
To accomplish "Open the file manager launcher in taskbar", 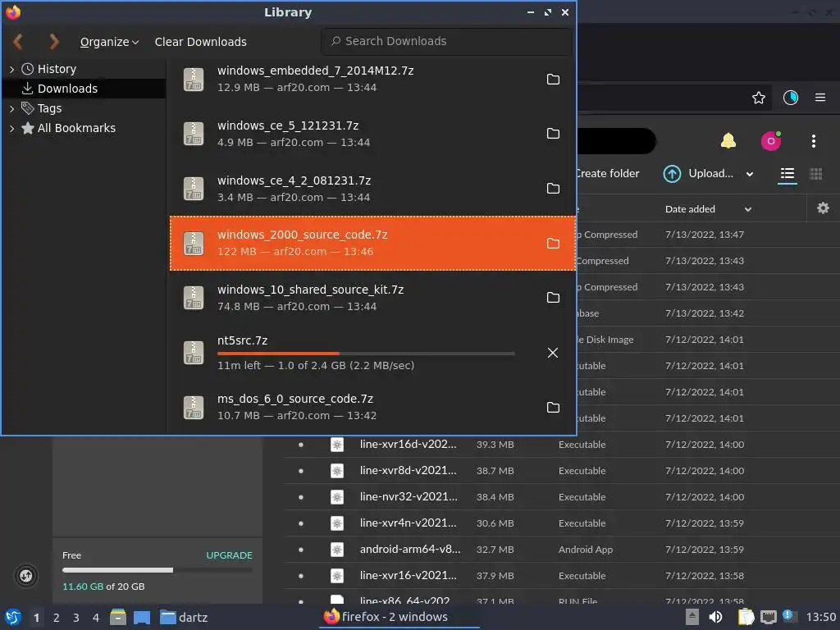I will pyautogui.click(x=118, y=617).
